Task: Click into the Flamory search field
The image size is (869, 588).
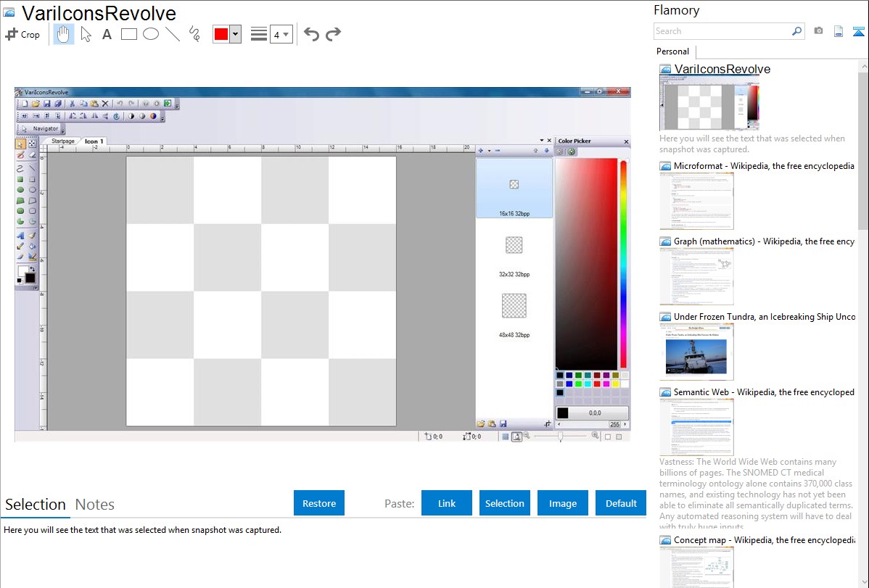Action: pyautogui.click(x=722, y=31)
